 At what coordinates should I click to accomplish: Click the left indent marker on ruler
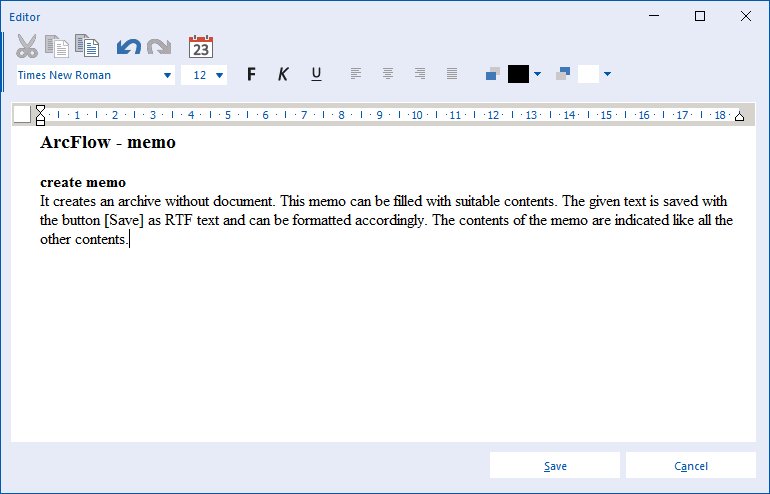[x=41, y=115]
